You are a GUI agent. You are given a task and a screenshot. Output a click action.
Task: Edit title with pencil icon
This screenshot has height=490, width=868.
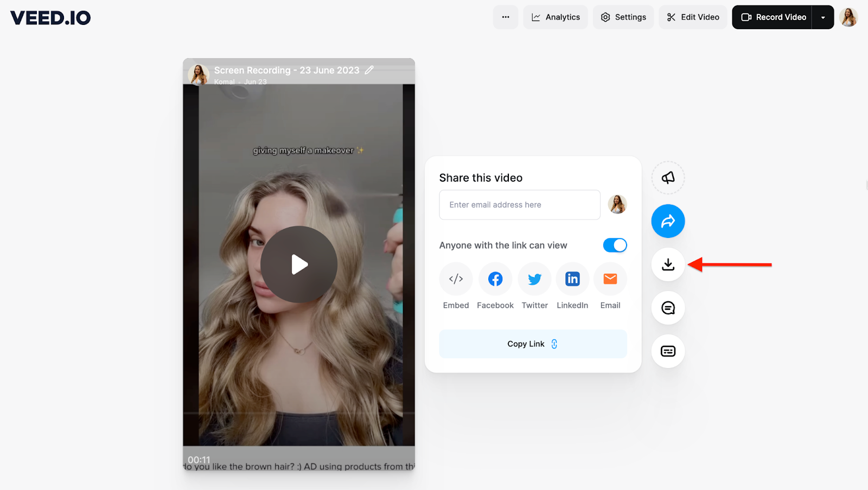(x=369, y=70)
